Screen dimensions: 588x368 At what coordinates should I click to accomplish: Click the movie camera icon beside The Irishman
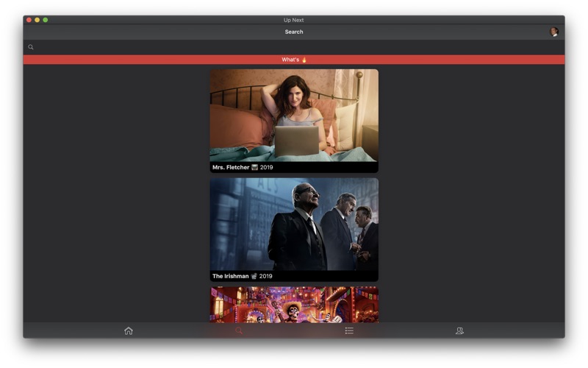(254, 277)
